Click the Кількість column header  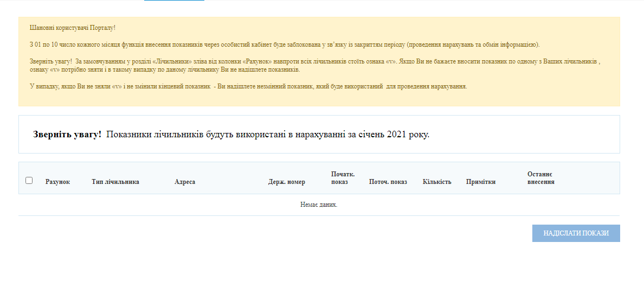[x=437, y=182]
